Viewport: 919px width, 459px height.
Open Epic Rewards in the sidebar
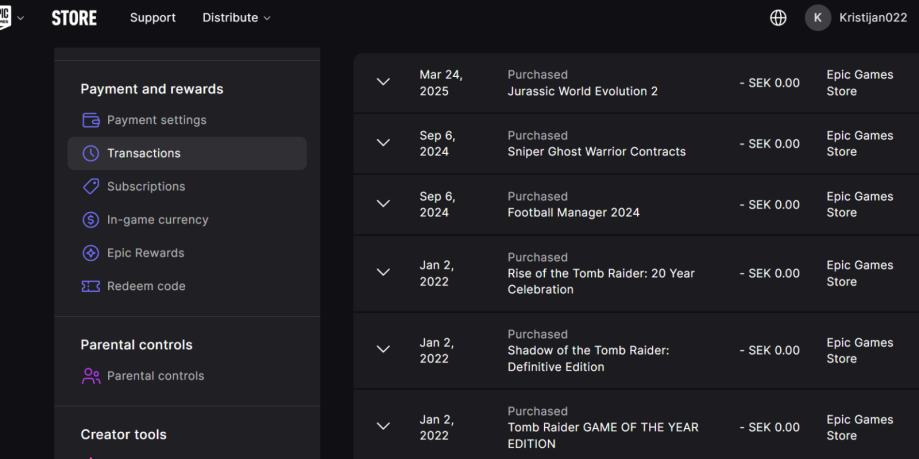[x=146, y=253]
